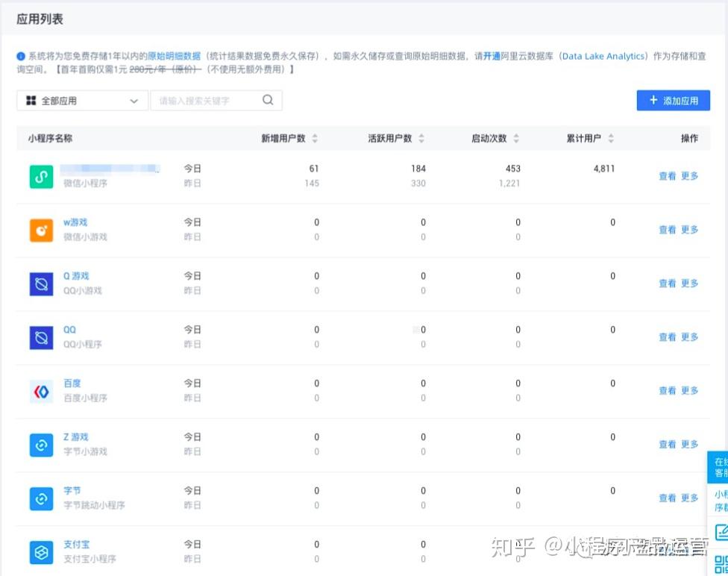Open the 支付宝 app name link

pos(77,545)
